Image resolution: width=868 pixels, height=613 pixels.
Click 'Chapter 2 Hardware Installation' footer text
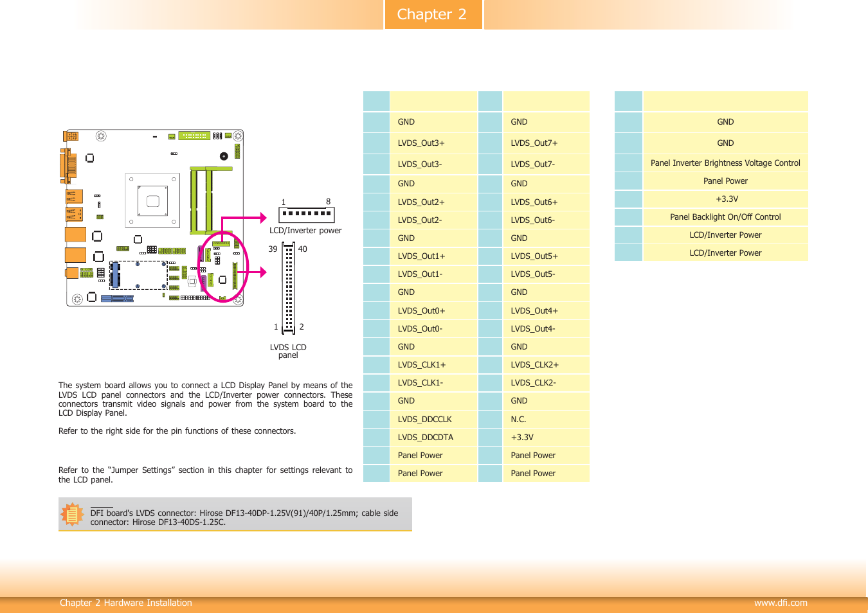[x=126, y=603]
